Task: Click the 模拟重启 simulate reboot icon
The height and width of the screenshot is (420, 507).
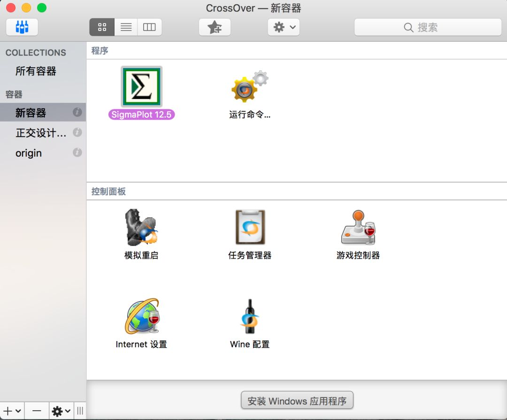Action: pos(141,227)
